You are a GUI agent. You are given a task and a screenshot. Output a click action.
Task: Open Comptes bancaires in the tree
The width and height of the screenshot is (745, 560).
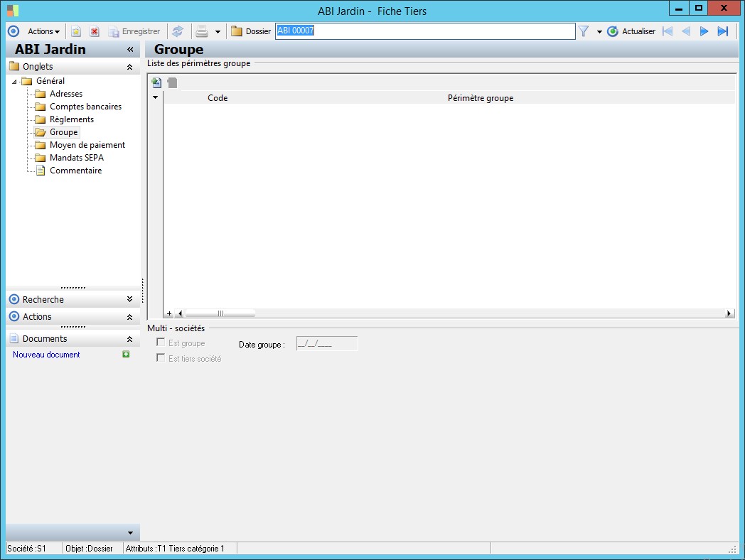85,107
